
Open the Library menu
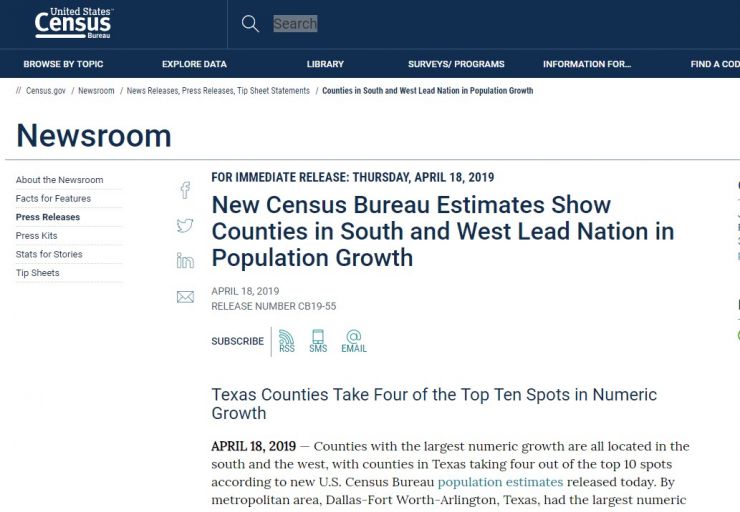tap(325, 64)
